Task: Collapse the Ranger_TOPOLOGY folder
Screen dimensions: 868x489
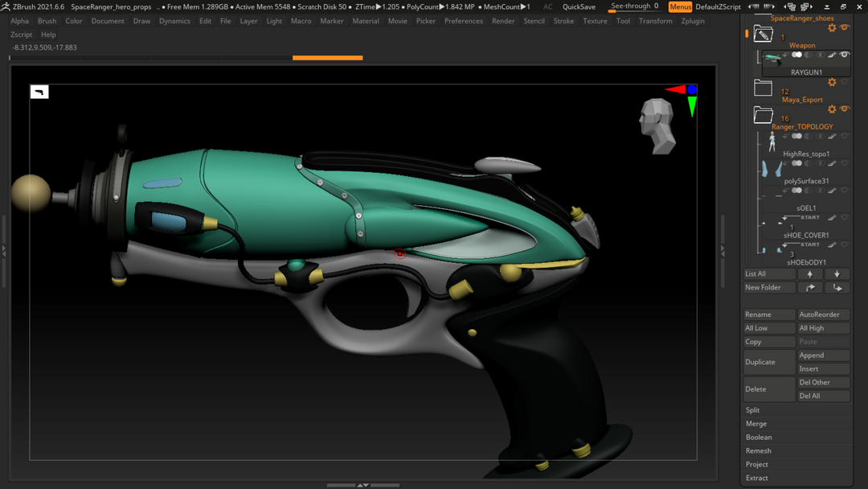Action: [x=762, y=113]
